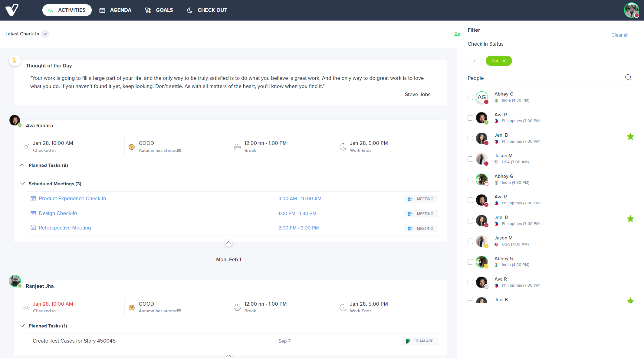Open the profile avatar in the top-right corner

632,10
